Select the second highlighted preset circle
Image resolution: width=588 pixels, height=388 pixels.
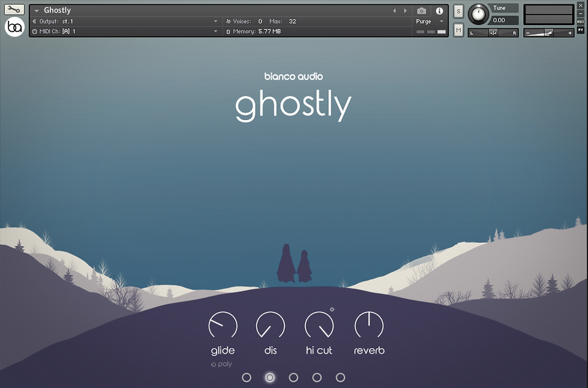269,377
